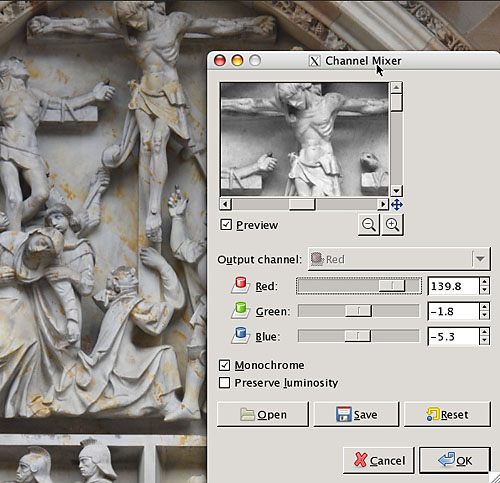Click the red close window button

(220, 61)
